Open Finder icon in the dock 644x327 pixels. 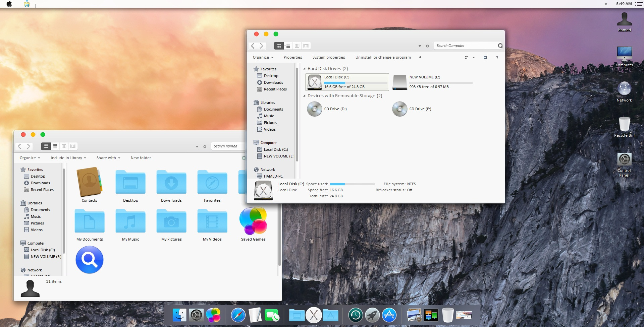click(179, 315)
